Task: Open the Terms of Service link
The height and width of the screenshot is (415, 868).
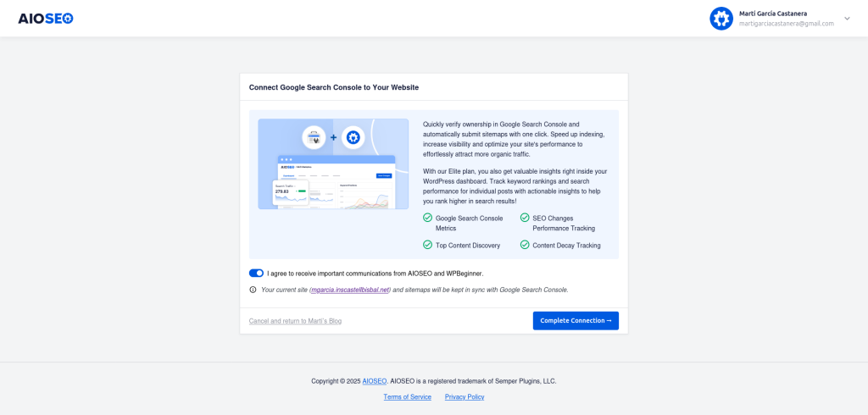Action: click(x=407, y=397)
